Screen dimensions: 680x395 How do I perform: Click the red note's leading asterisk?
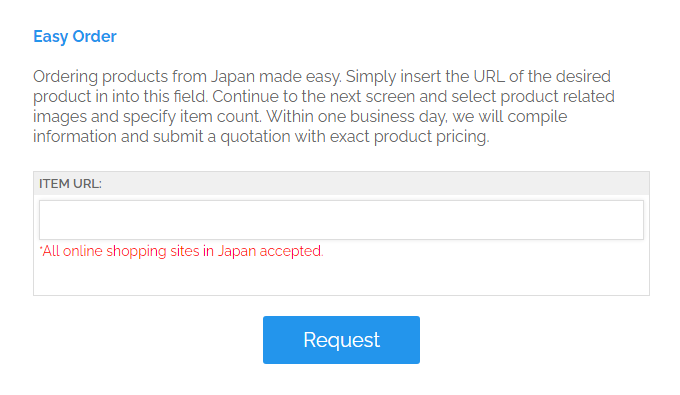click(41, 248)
